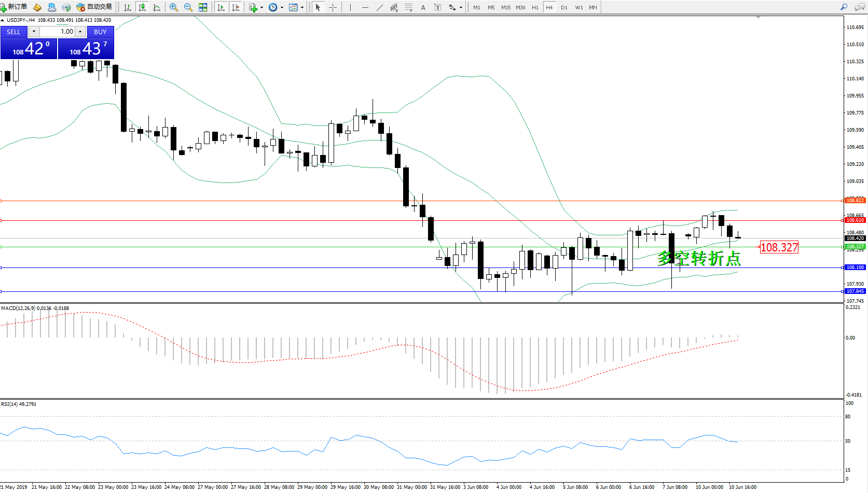
Task: Switch chart to candlestick display
Action: [x=142, y=7]
